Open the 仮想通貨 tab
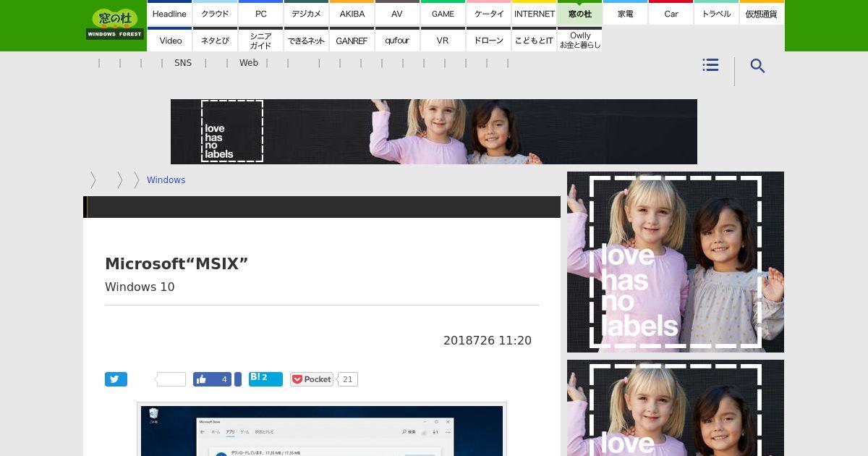Screen dimensions: 868x456 pos(762,13)
